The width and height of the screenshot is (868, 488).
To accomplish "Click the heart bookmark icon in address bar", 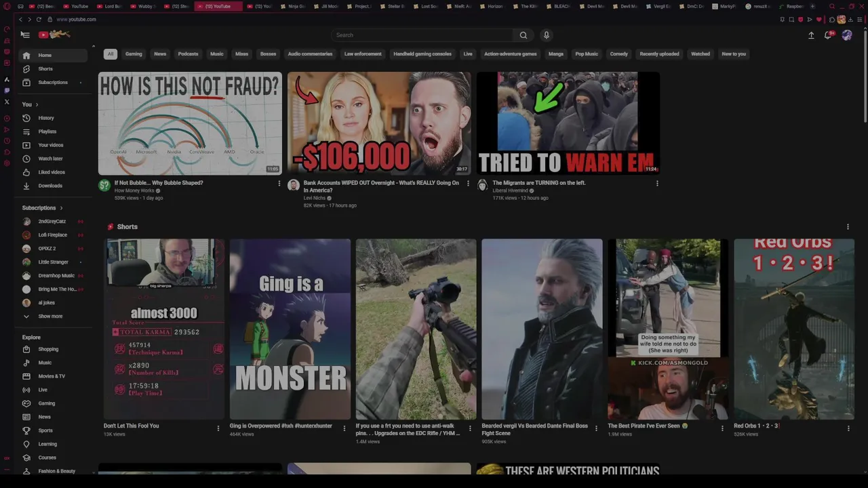I will 818,20.
